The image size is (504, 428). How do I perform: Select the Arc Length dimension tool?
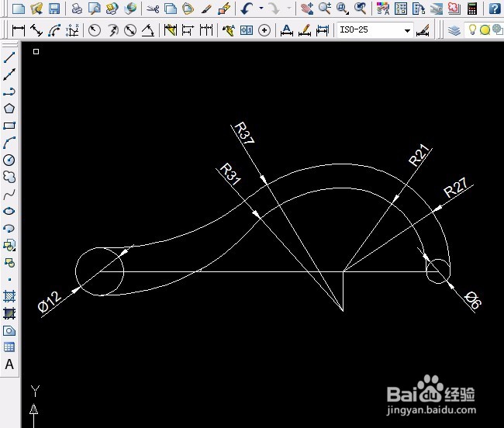click(x=54, y=30)
